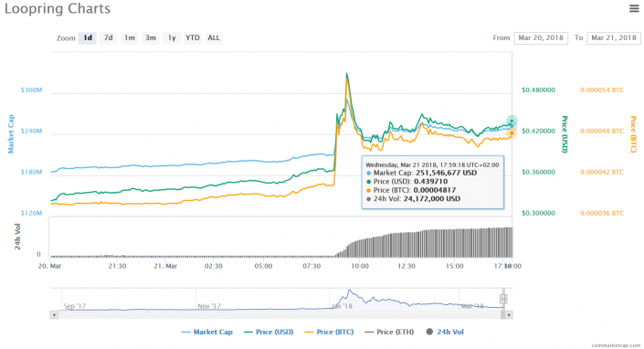Click the 10:00 time axis label
Viewport: 644px width, 349px height.
pos(359,266)
